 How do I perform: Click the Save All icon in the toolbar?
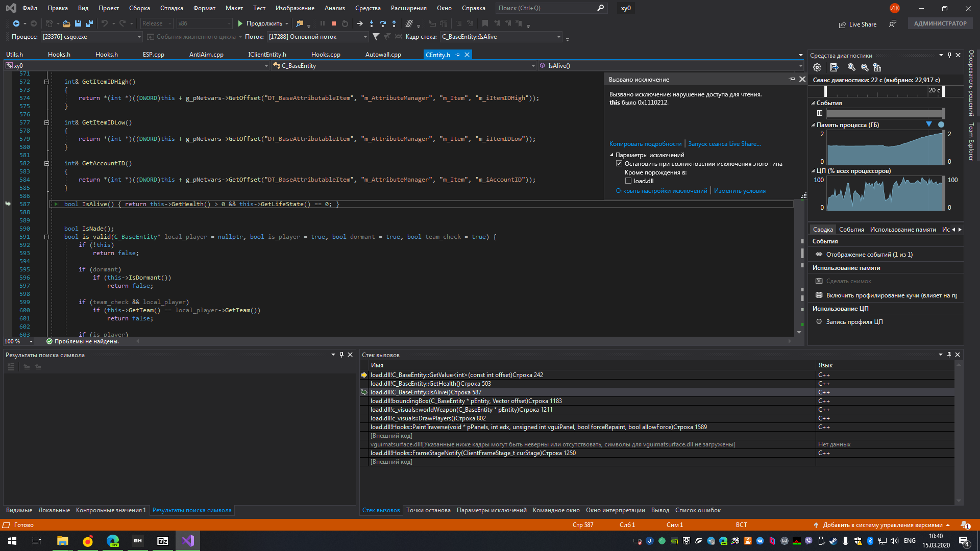(x=89, y=23)
